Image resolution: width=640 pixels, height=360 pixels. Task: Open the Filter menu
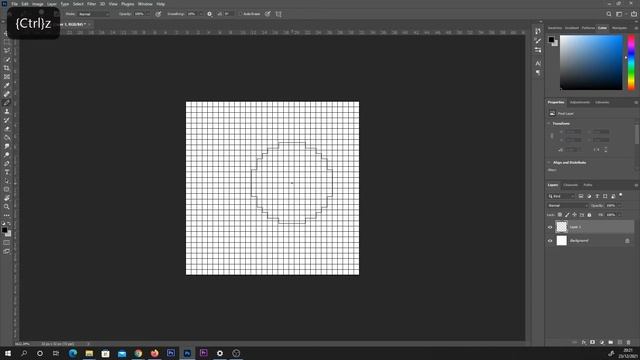(91, 4)
